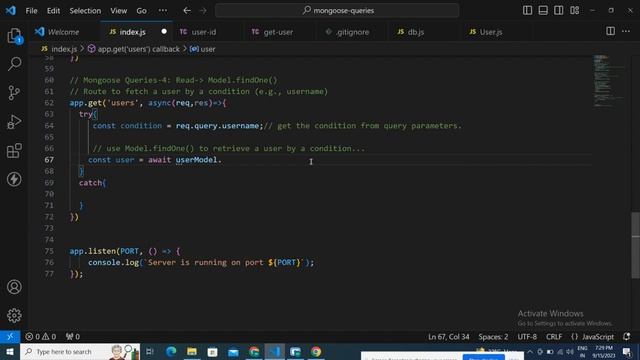This screenshot has height=360, width=640.
Task: Open Task View on the taskbar
Action: pos(149,351)
